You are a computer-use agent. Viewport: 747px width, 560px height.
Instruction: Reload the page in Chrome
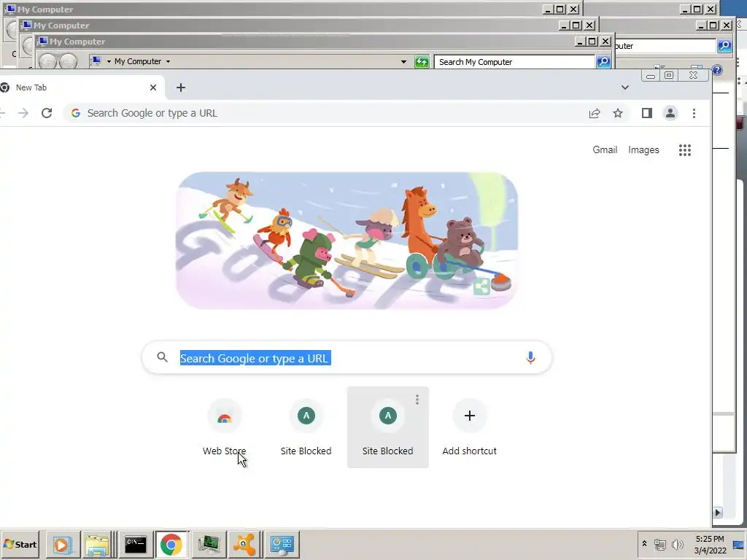[x=47, y=113]
